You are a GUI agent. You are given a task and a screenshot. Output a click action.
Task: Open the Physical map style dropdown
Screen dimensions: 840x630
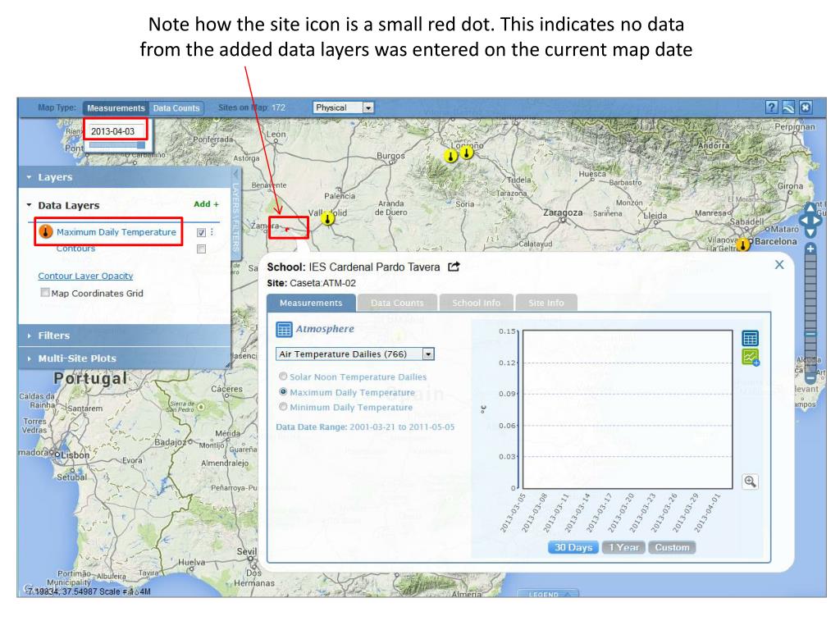click(x=344, y=107)
